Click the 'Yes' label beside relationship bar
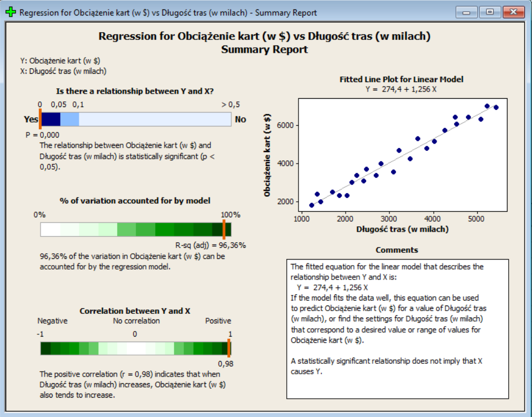Viewport: 532px width, 417px height. coord(31,119)
